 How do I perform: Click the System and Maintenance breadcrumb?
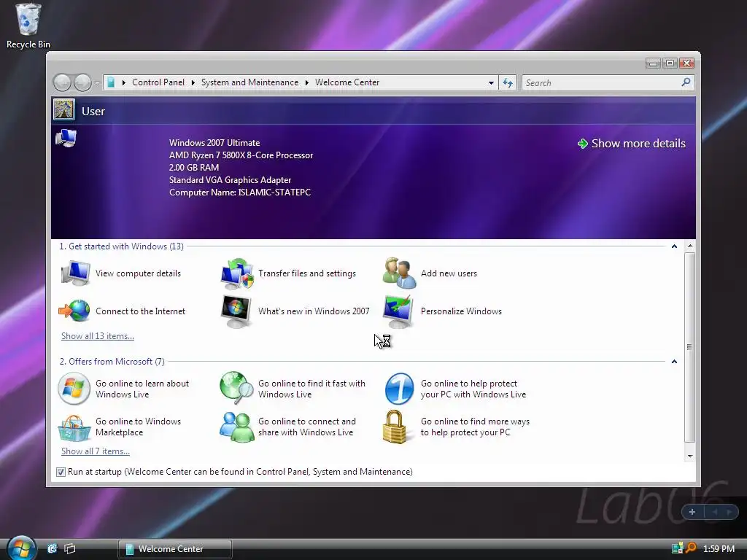[249, 82]
